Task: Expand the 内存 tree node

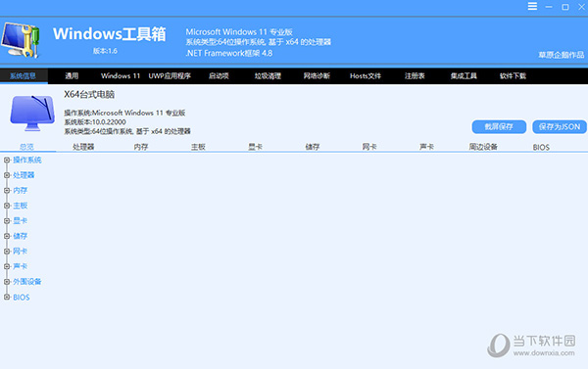Action: coord(7,190)
